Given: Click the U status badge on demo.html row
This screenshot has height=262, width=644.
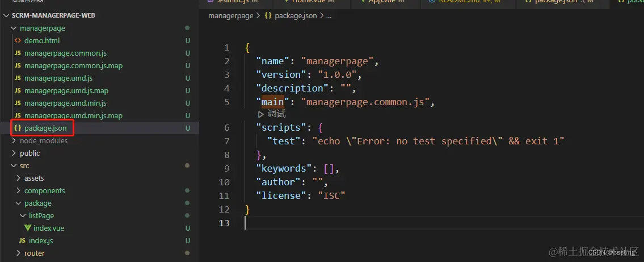Looking at the screenshot, I should (x=187, y=41).
